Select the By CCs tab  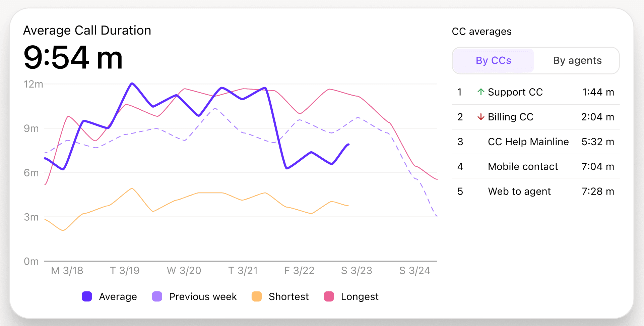[493, 60]
